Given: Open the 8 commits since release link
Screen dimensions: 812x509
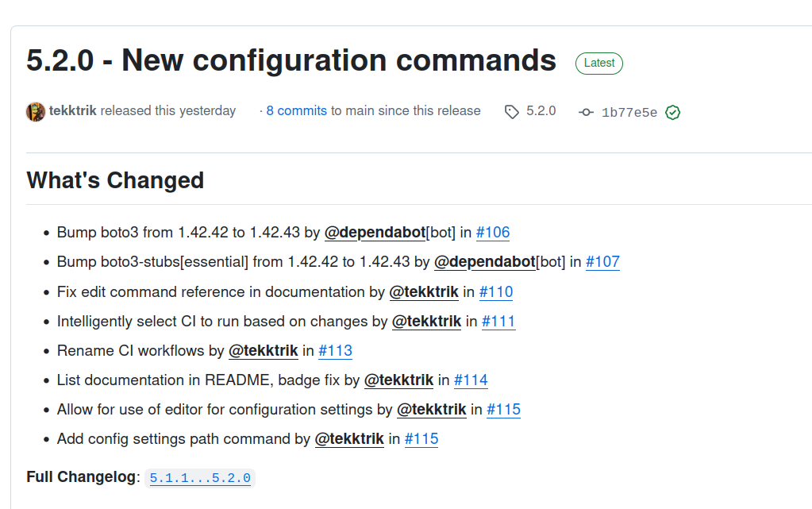Looking at the screenshot, I should (296, 111).
